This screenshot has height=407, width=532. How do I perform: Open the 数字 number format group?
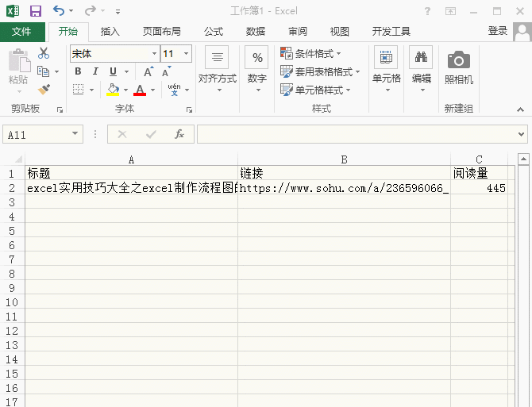(x=256, y=70)
